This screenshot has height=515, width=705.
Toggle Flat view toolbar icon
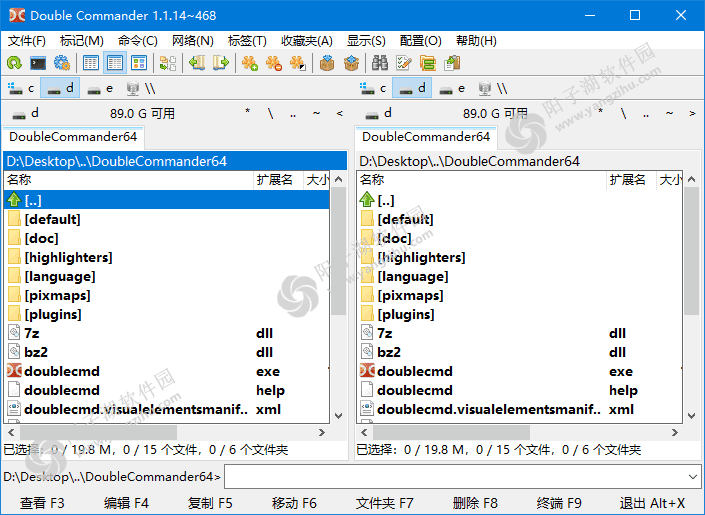(168, 63)
